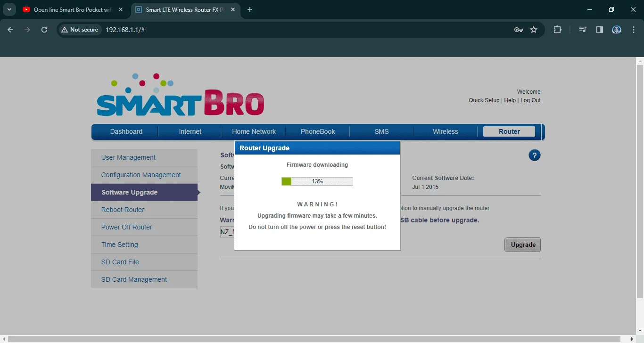Toggle the browser side panel icon

(x=600, y=30)
